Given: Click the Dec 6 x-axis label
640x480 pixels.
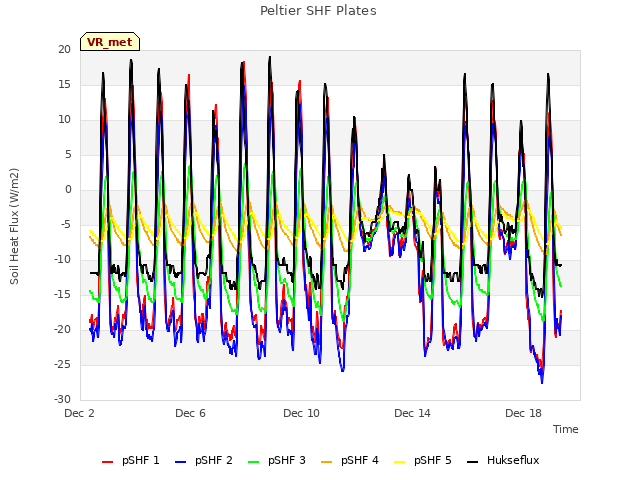Looking at the screenshot, I should pyautogui.click(x=190, y=413).
